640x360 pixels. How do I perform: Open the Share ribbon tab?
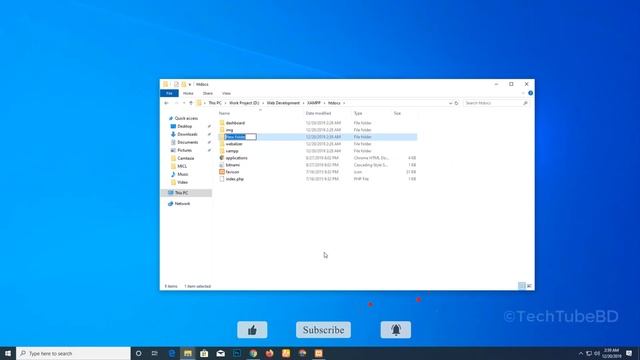click(208, 93)
